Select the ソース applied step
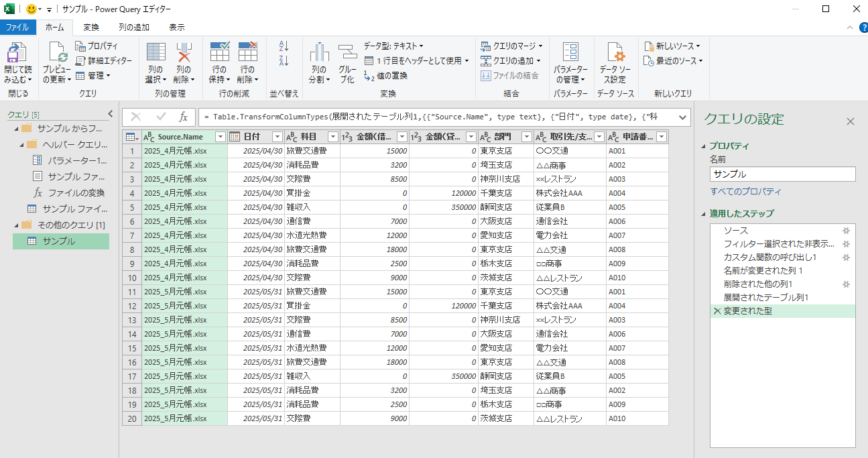Viewport: 868px width, 458px height. 735,231
